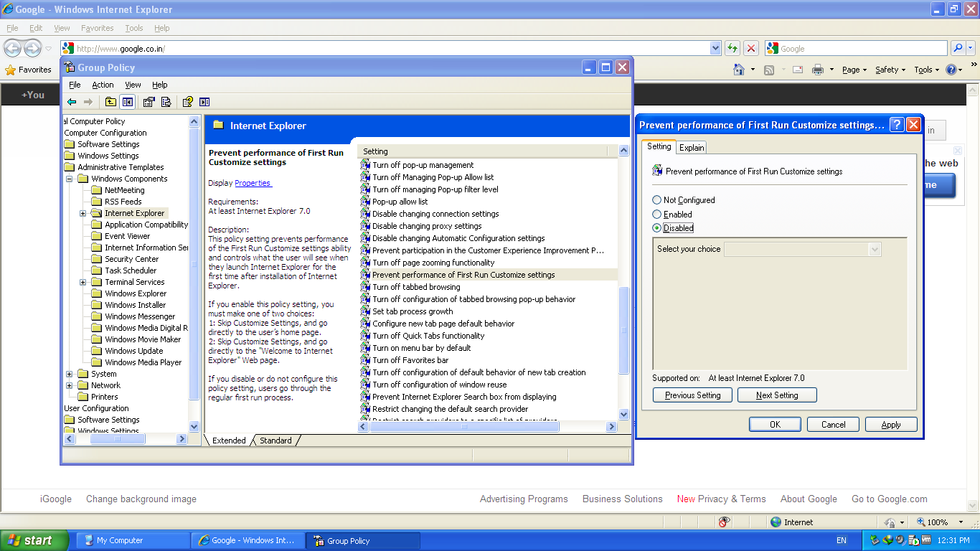Click the Start button on the taskbar

click(34, 540)
